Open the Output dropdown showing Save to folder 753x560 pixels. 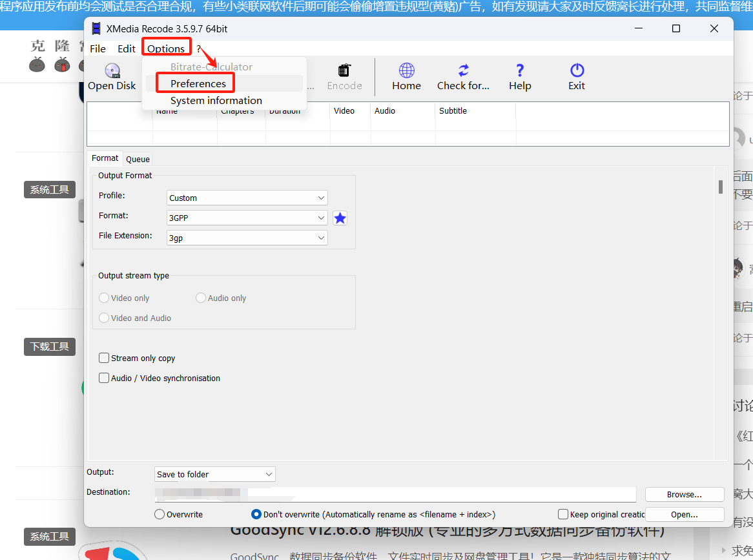[214, 475]
